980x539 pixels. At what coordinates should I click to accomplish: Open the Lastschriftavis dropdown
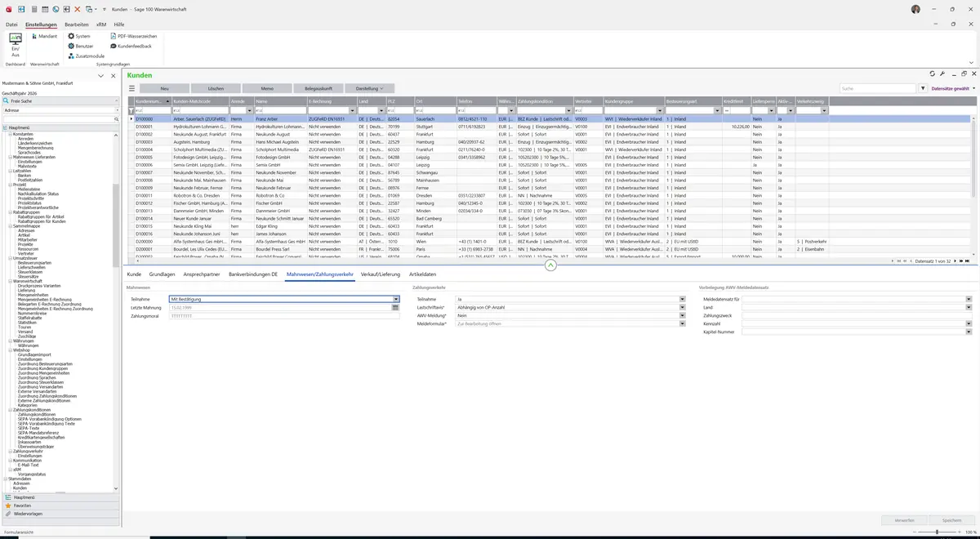tap(682, 307)
